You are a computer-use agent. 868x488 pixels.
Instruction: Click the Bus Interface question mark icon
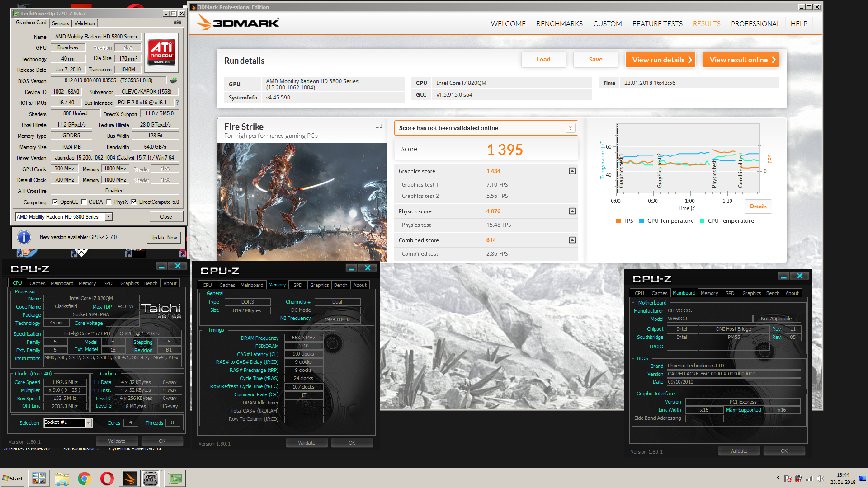[177, 103]
